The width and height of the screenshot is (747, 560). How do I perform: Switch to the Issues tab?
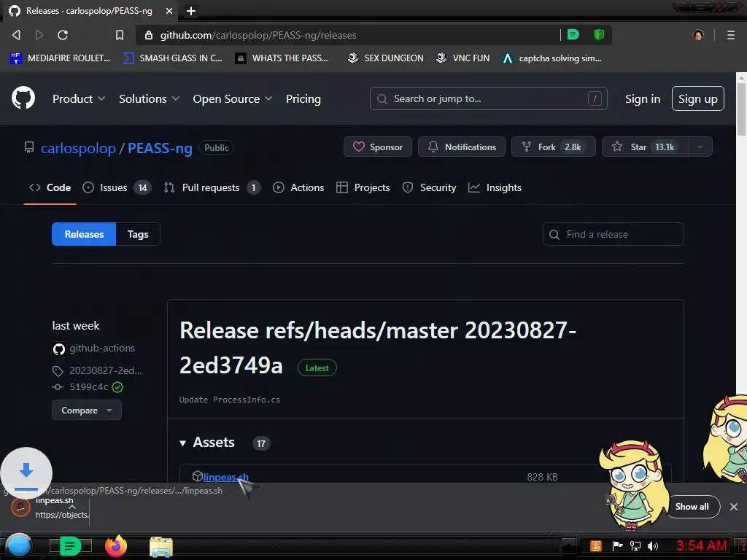(x=117, y=187)
